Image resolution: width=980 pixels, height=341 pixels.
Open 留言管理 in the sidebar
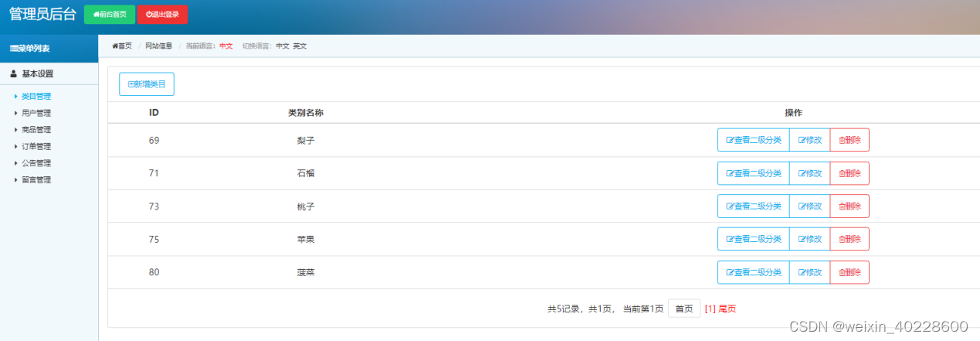(36, 180)
